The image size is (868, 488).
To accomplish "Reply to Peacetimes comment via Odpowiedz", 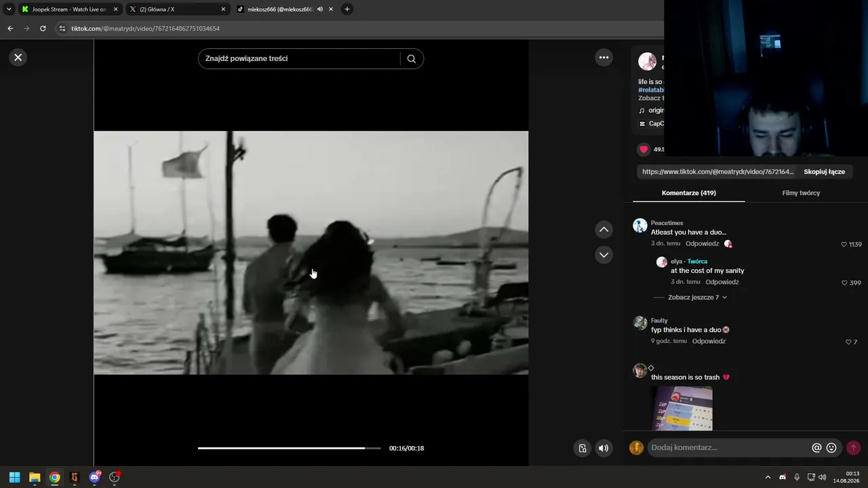I will pos(702,243).
